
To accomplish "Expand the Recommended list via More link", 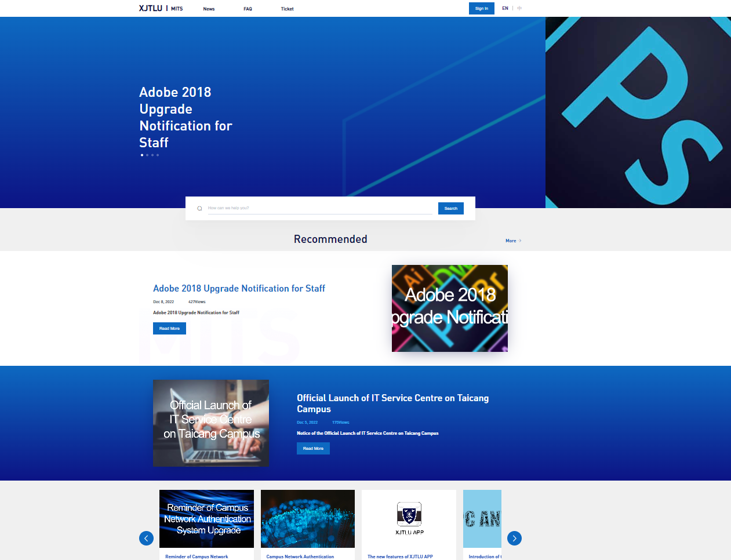I will 512,241.
